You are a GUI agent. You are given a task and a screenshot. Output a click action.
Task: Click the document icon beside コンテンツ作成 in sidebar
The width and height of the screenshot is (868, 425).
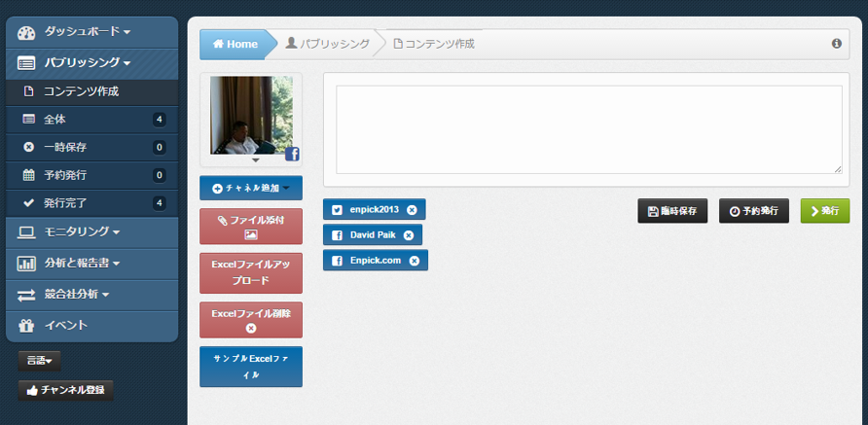tap(29, 91)
